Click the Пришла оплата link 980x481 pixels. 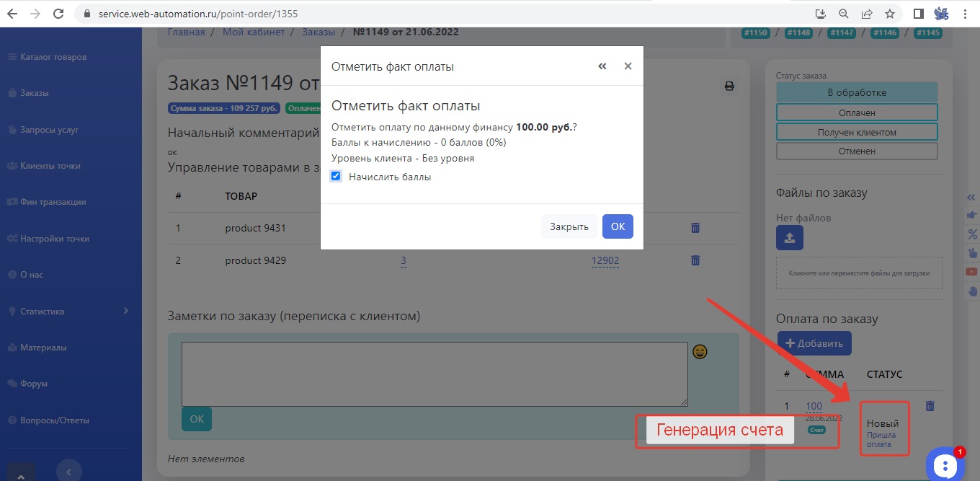tap(881, 440)
